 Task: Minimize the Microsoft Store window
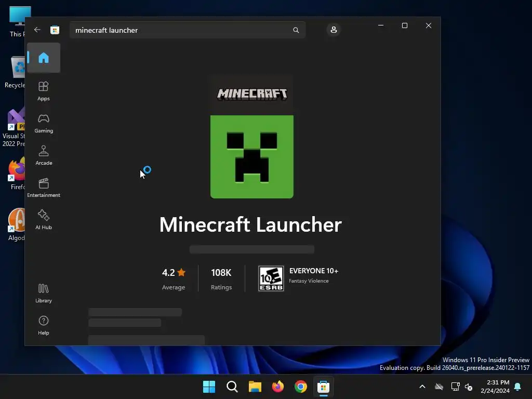tap(381, 25)
